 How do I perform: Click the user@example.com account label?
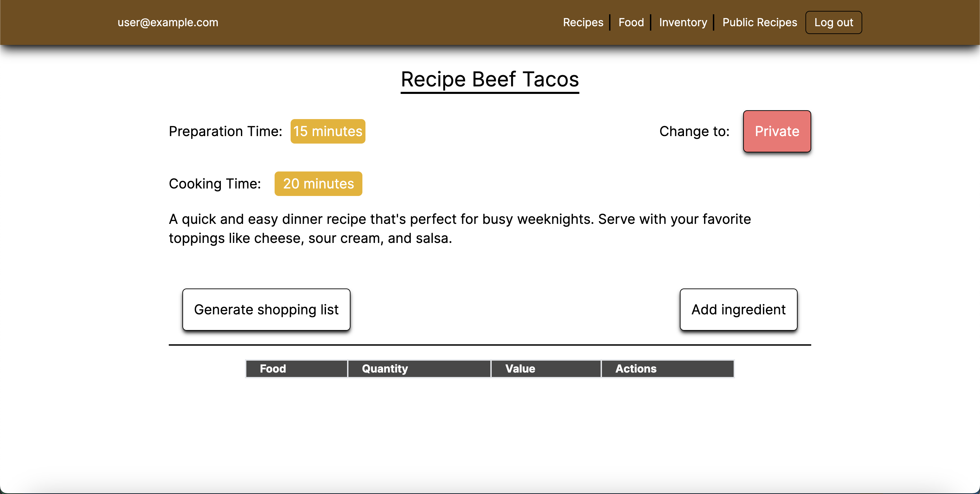(167, 23)
